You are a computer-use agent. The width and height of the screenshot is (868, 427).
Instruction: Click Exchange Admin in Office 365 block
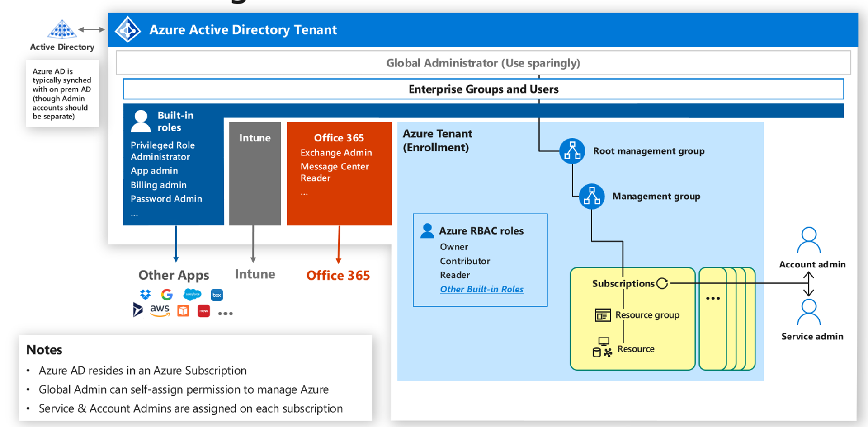(x=336, y=153)
